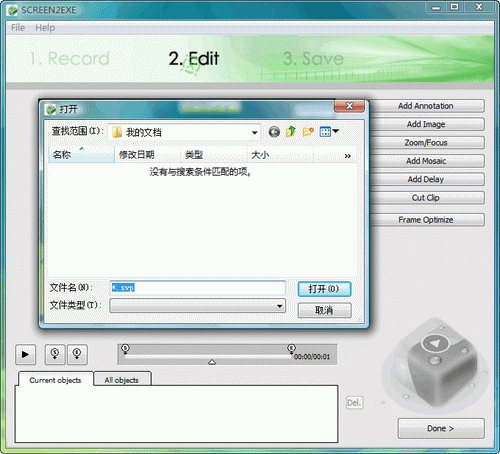This screenshot has height=454, width=500.
Task: Sort by the 名称 column header
Action: pos(81,155)
